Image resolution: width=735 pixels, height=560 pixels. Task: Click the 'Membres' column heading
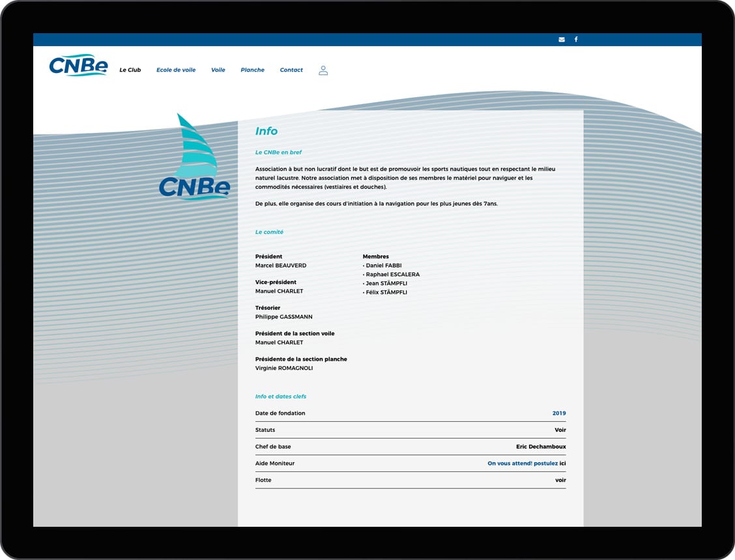(x=375, y=257)
